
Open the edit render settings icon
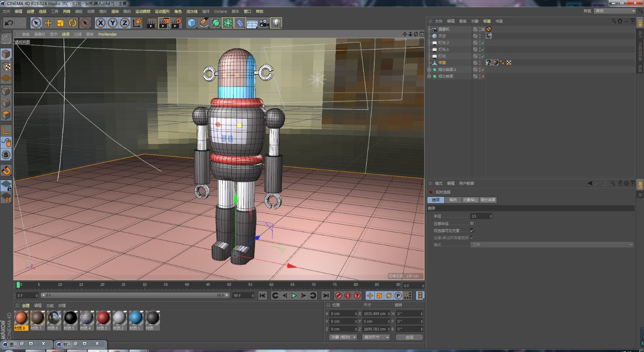176,23
